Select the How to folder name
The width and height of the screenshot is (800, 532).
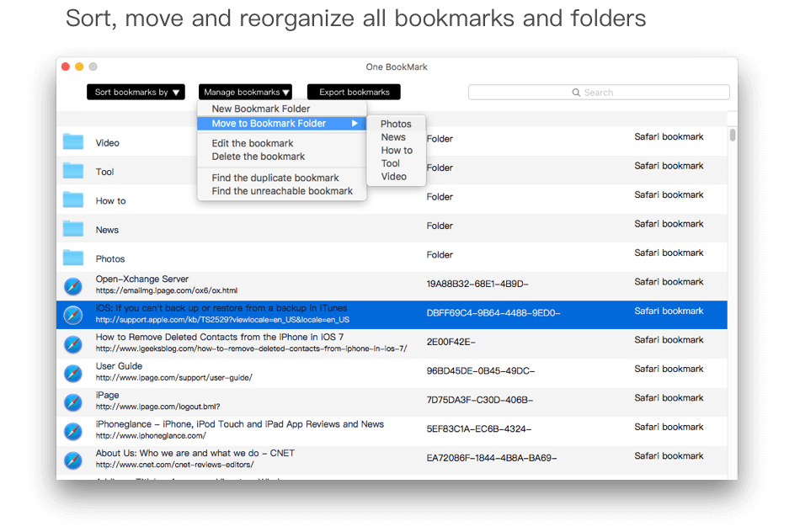110,201
